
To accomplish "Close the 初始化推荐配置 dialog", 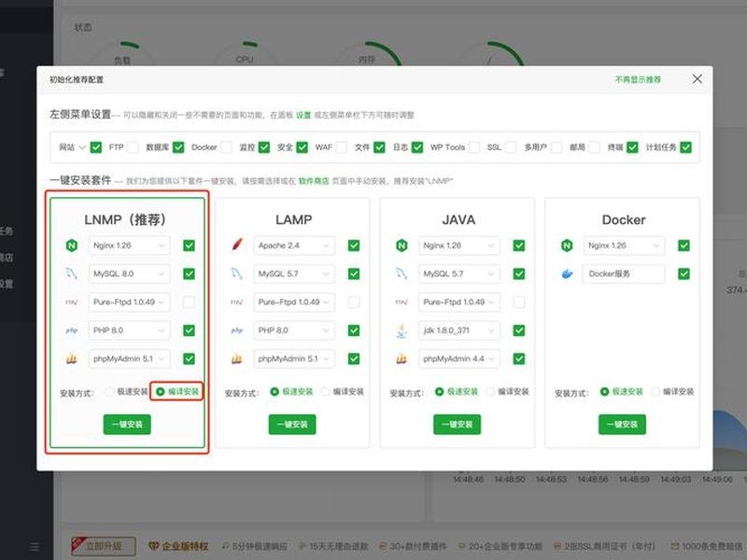I will tap(697, 79).
